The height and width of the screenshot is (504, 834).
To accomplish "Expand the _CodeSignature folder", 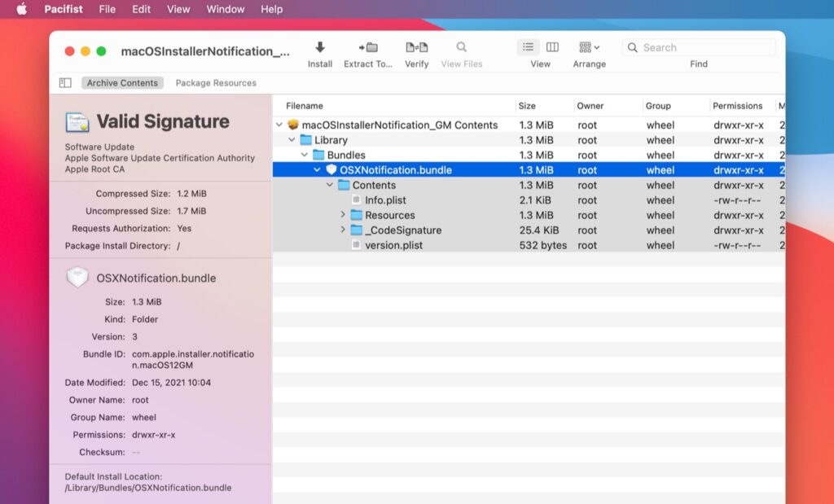I will (343, 230).
